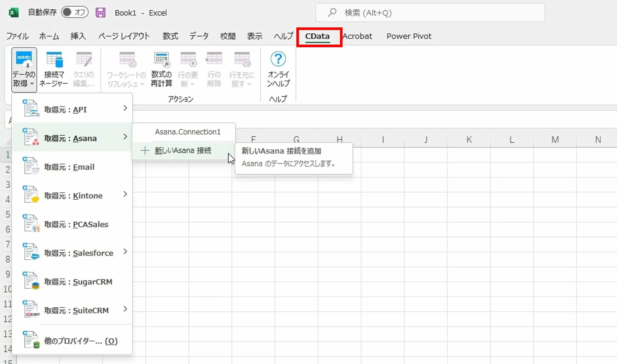The height and width of the screenshot is (364, 617).
Task: Click the search box (検索 Alt+Q)
Action: pyautogui.click(x=430, y=13)
